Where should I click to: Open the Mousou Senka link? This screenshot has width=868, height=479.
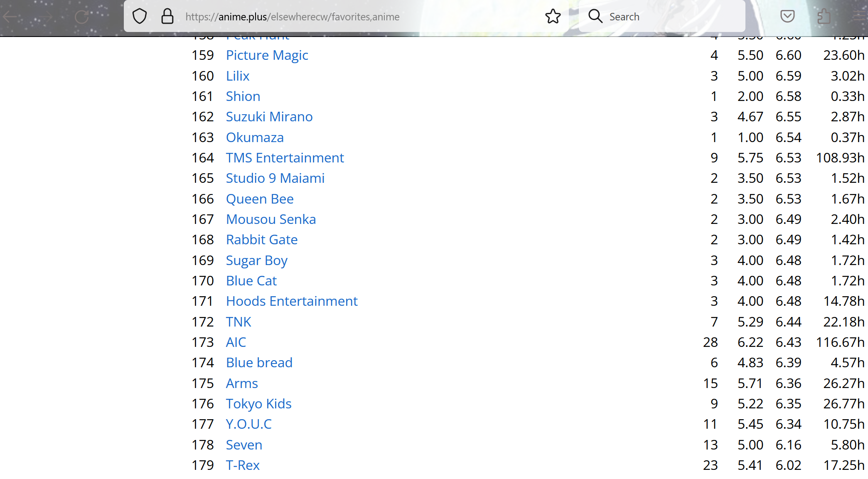point(271,219)
